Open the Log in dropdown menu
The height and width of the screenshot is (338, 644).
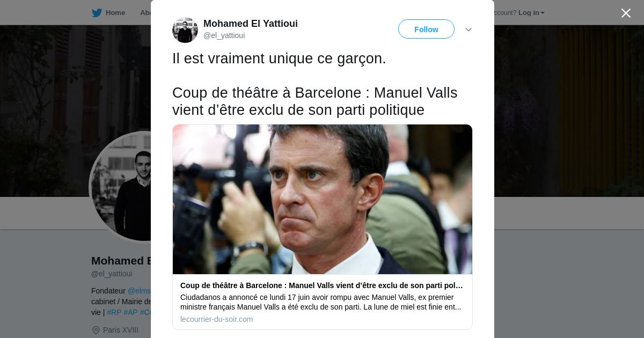click(x=531, y=13)
